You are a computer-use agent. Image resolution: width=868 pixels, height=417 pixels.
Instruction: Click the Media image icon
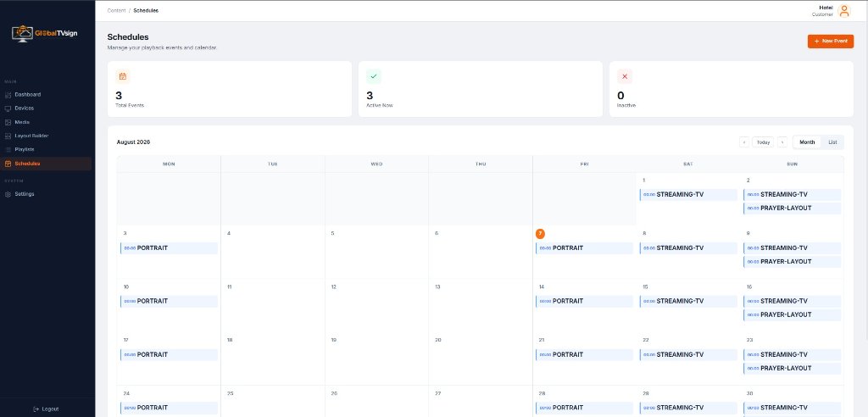click(8, 122)
